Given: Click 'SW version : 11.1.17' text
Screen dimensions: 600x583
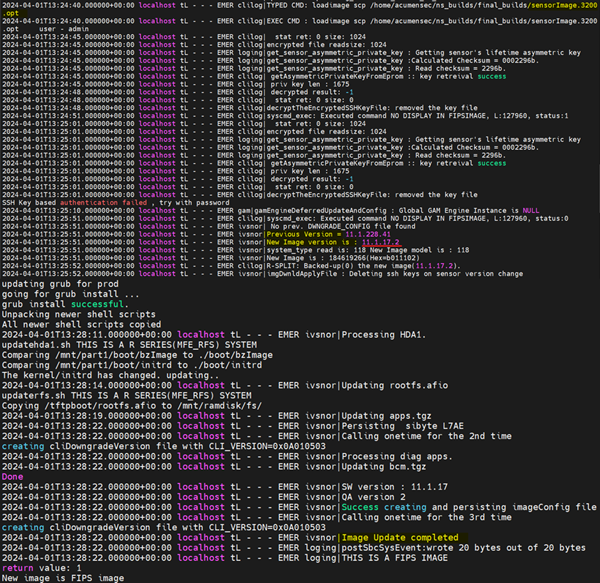Looking at the screenshot, I should [x=395, y=487].
